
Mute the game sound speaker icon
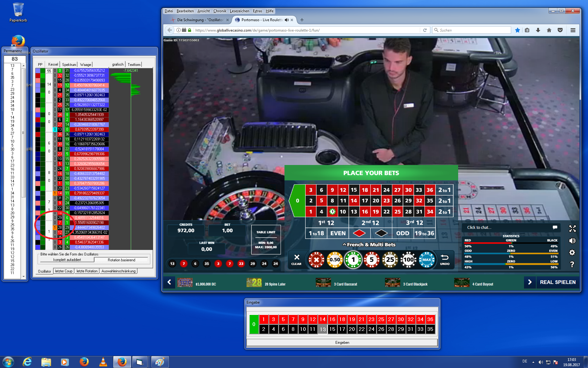point(572,241)
